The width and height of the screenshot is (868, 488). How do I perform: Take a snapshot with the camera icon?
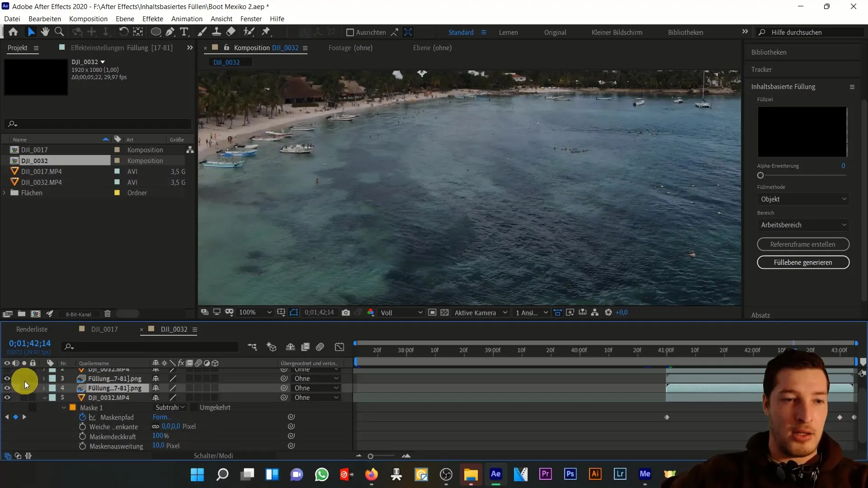(x=346, y=313)
